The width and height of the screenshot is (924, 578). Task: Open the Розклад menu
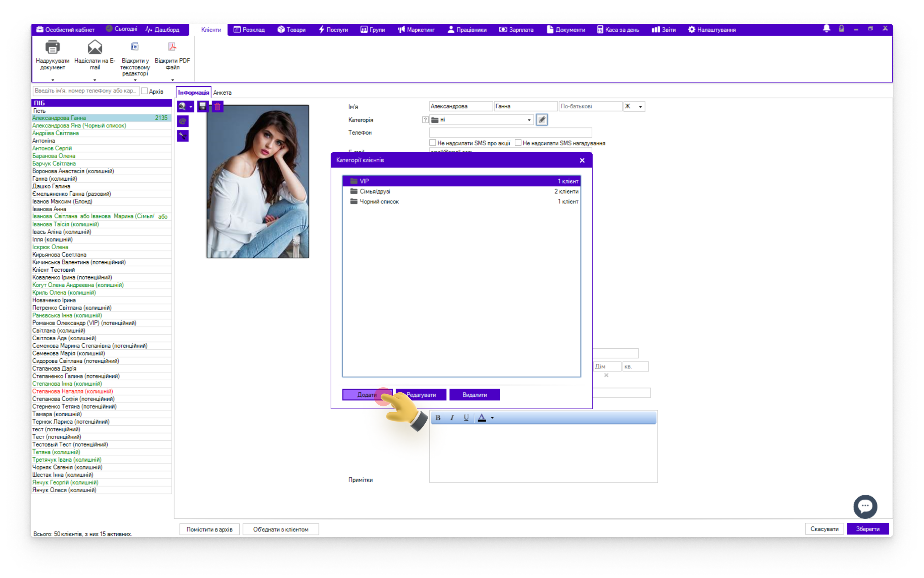[249, 29]
